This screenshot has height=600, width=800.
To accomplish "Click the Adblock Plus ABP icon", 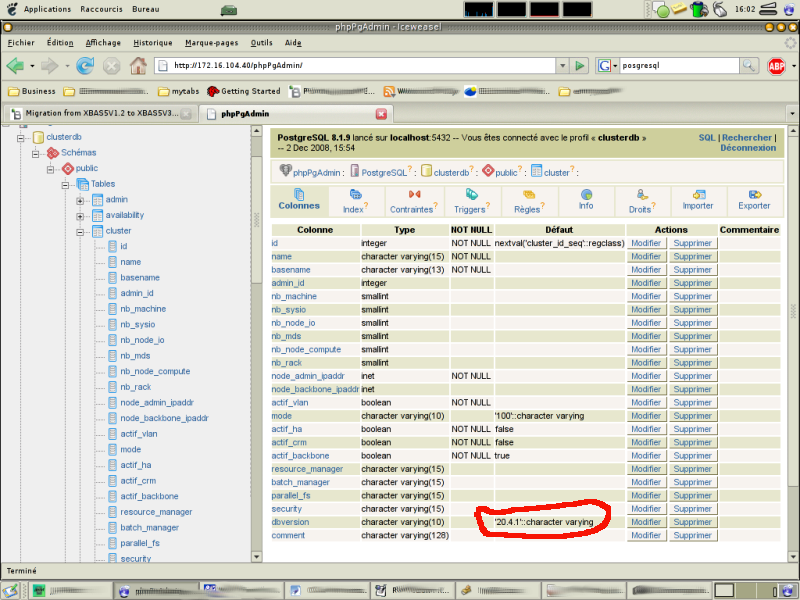I will tap(776, 66).
